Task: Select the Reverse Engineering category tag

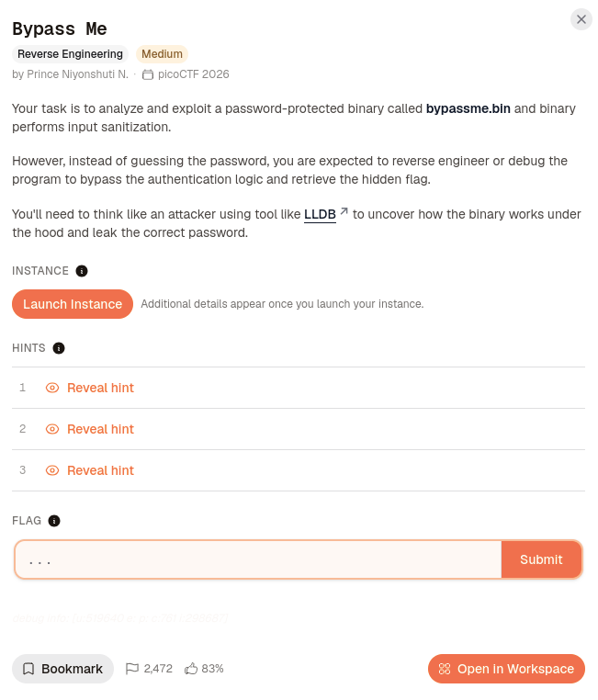Action: point(70,54)
